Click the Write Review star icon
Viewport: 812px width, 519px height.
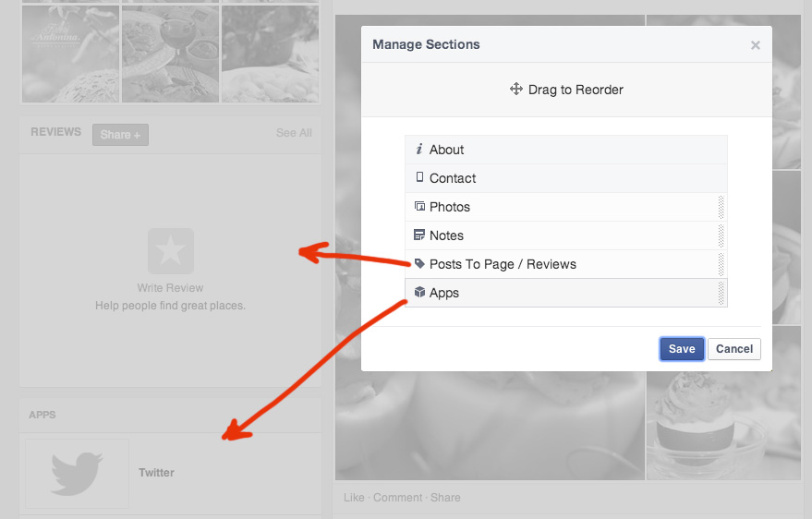coord(171,251)
